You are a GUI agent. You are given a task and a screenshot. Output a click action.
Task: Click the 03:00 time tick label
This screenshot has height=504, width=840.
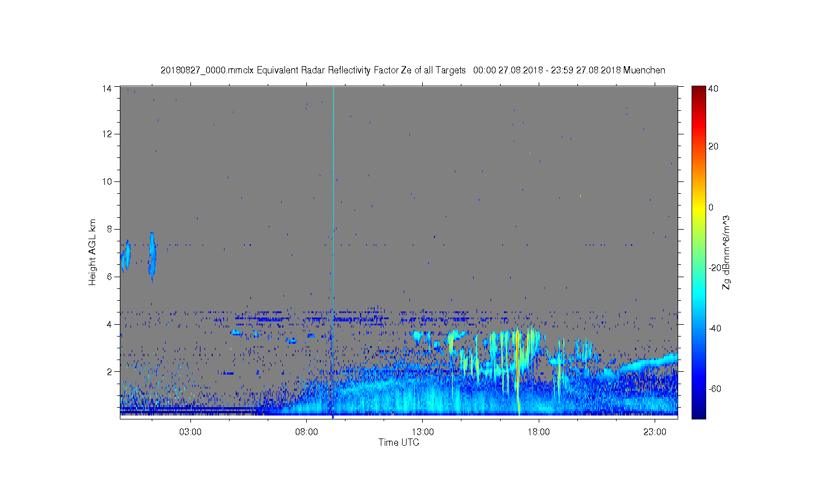(190, 432)
